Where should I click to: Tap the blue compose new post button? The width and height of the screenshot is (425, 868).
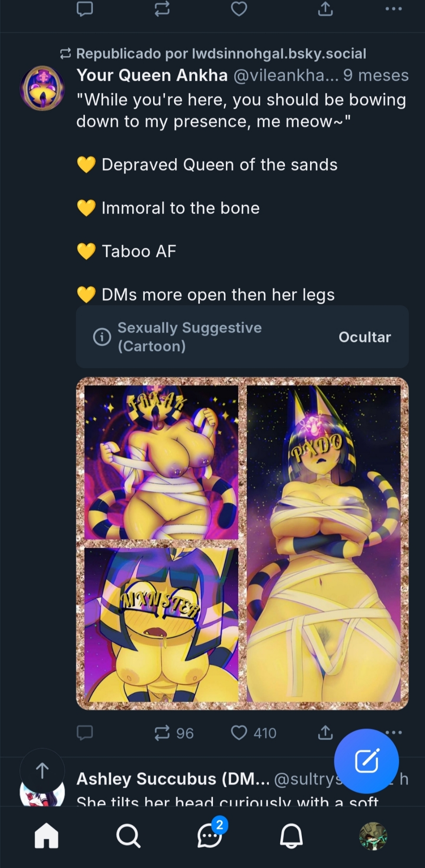(x=366, y=760)
